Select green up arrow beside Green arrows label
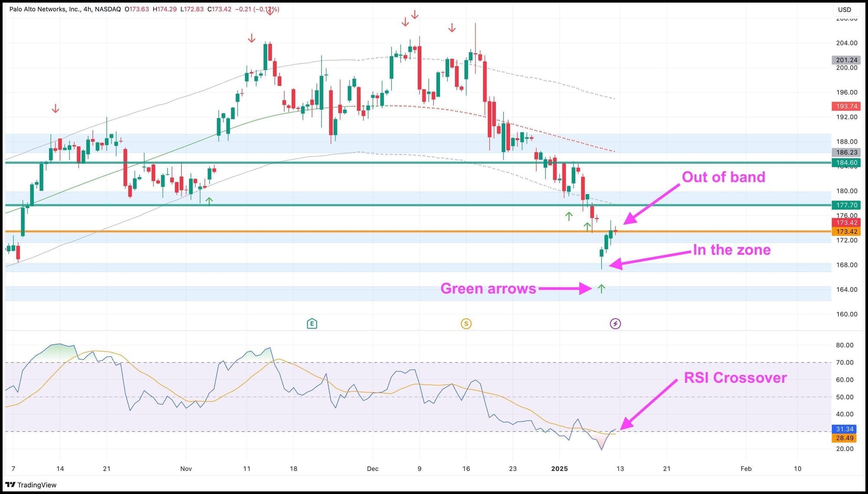Image resolution: width=868 pixels, height=494 pixels. (x=601, y=289)
